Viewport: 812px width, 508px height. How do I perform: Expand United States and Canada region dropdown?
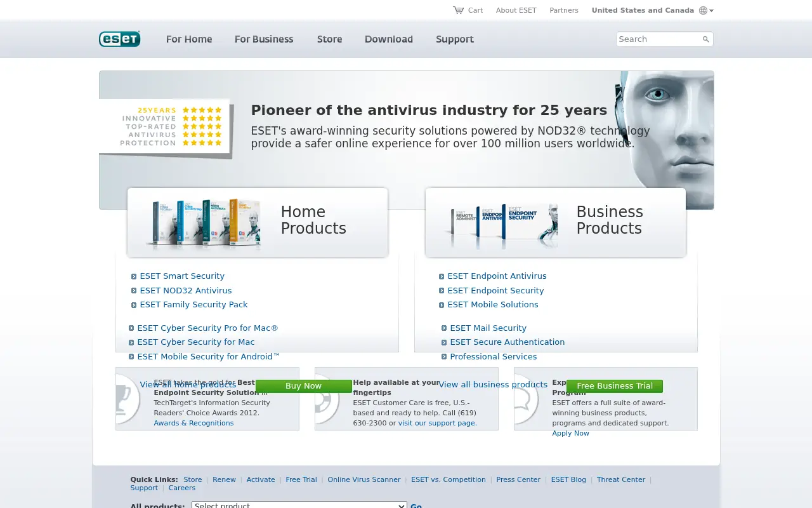[653, 10]
